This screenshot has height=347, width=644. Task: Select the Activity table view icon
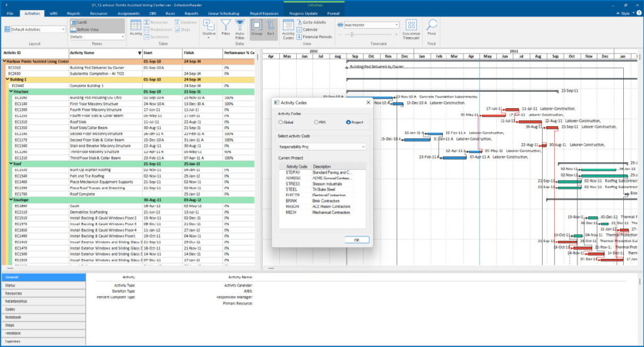[x=136, y=28]
